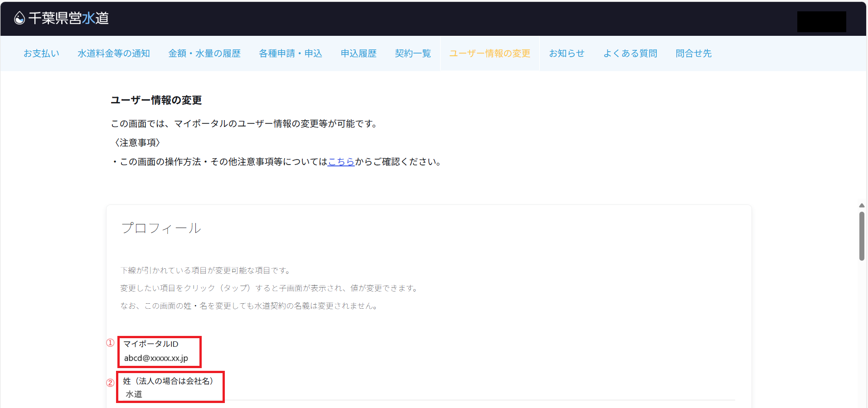The image size is (868, 408).
Task: Open 問合せ先 contact page
Action: [693, 53]
